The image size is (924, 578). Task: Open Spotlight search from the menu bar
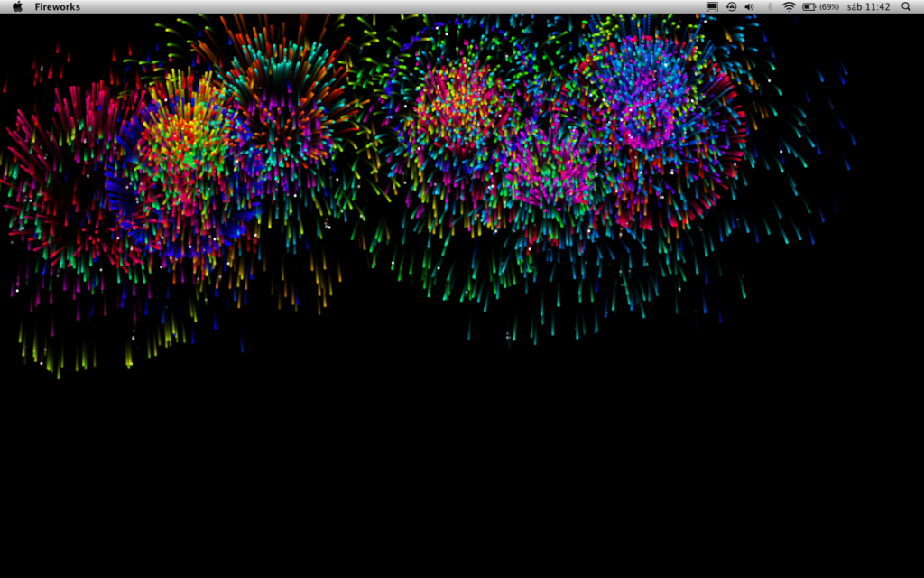click(x=906, y=6)
